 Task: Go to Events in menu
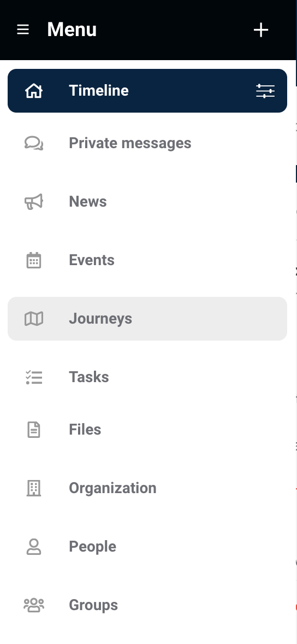point(147,260)
